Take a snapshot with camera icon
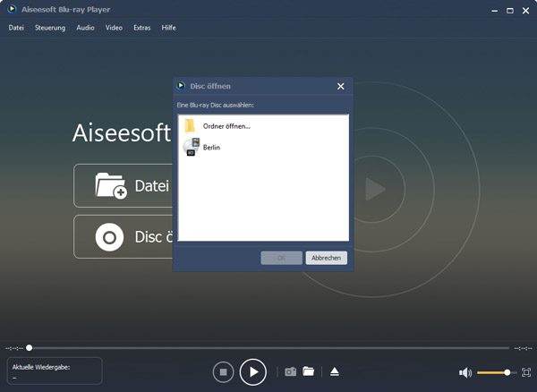The height and width of the screenshot is (392, 537). 290,371
